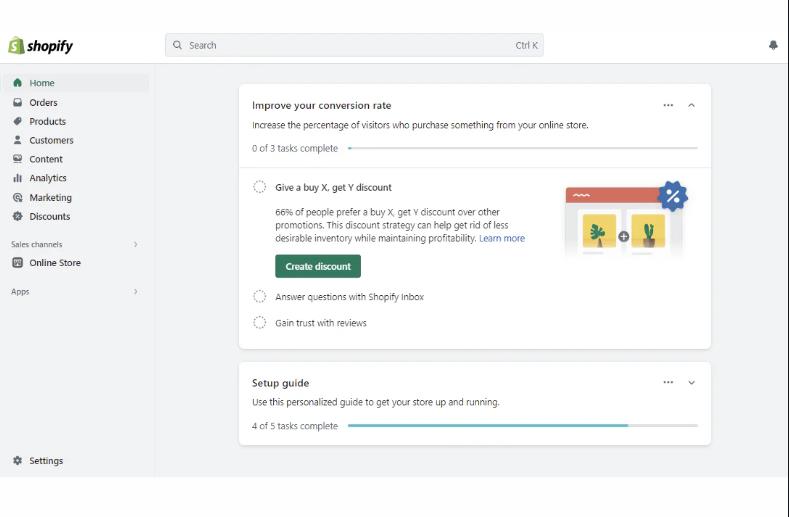This screenshot has width=789, height=517.
Task: Open notifications bell icon
Action: (773, 45)
